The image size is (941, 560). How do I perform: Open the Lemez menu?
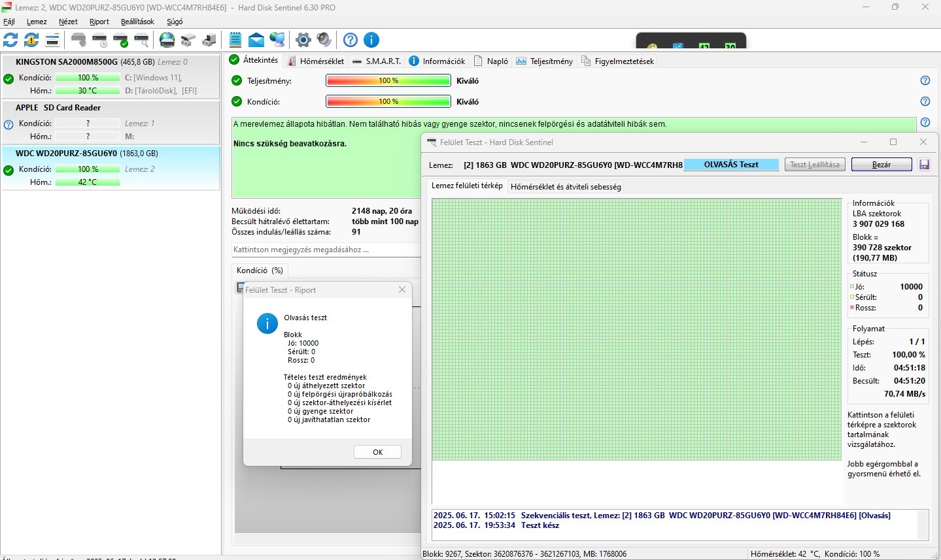[x=37, y=22]
